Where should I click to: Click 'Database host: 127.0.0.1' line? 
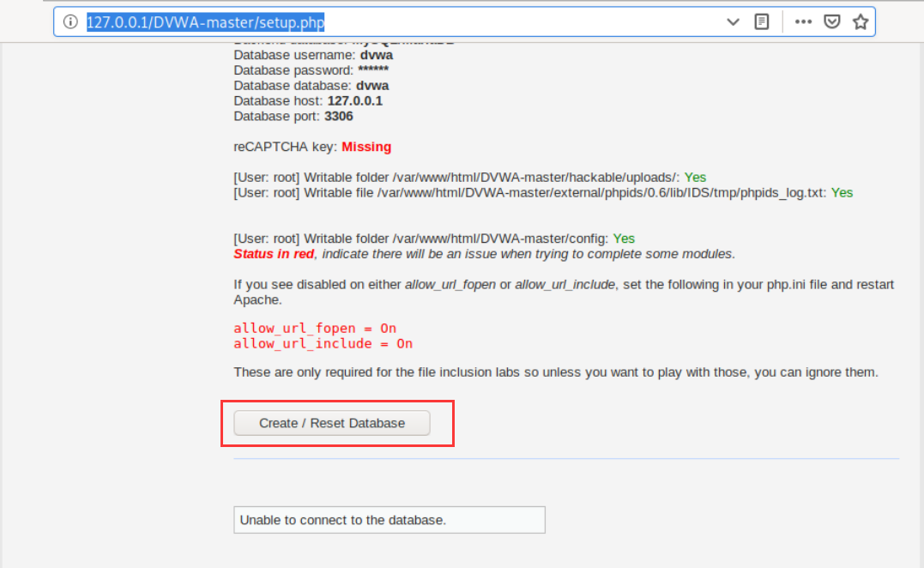click(308, 100)
